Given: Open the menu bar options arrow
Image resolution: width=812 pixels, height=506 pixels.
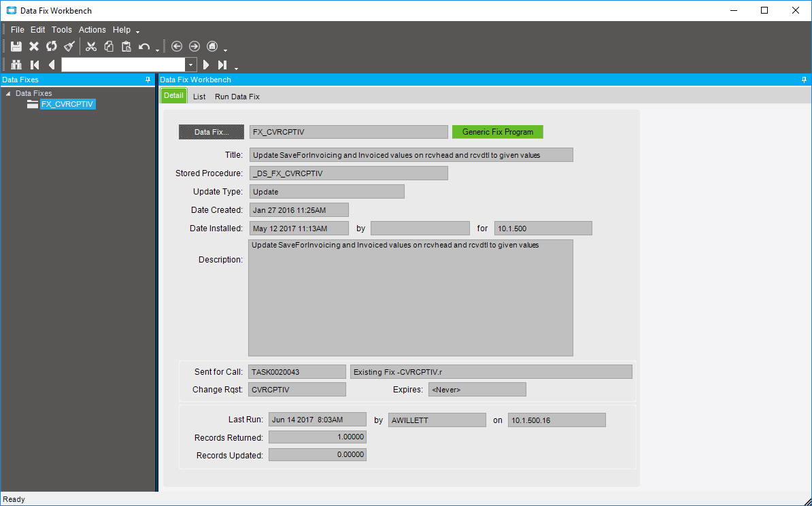Looking at the screenshot, I should click(138, 33).
